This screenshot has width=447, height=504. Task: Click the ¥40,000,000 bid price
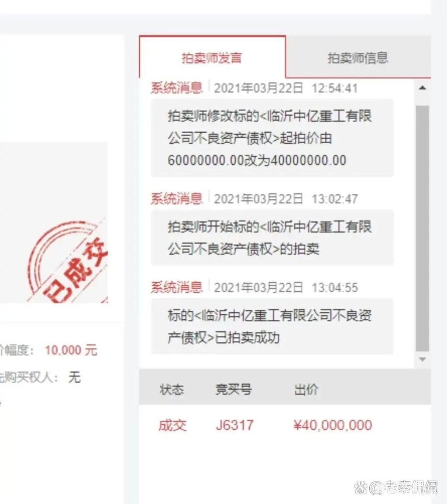(333, 425)
